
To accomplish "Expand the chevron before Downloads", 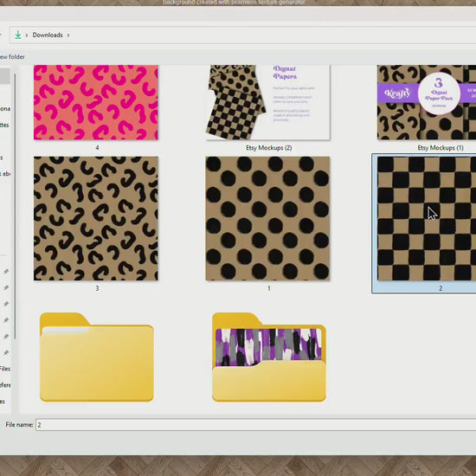I will 27,35.
